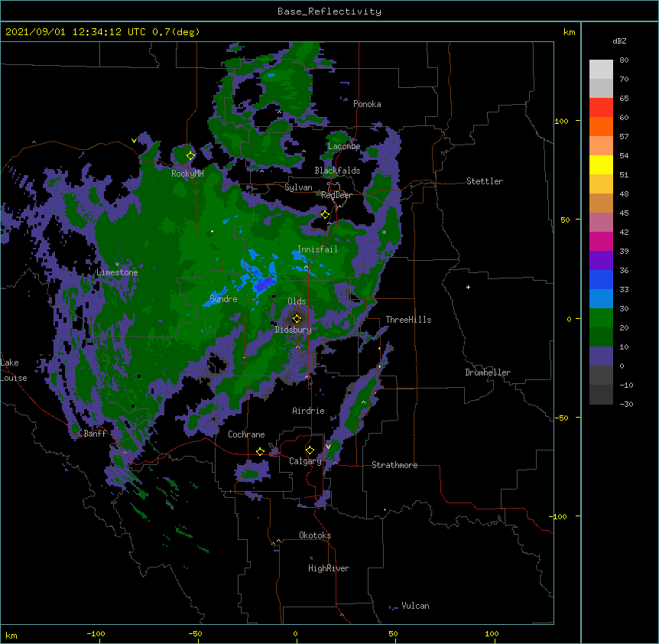Select the green 30–20 dBZ legend swatch
This screenshot has width=659, height=644.
coord(601,318)
